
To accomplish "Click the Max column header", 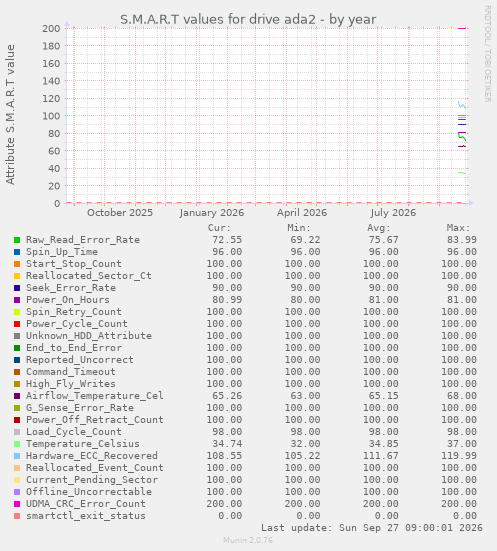I will click(458, 228).
